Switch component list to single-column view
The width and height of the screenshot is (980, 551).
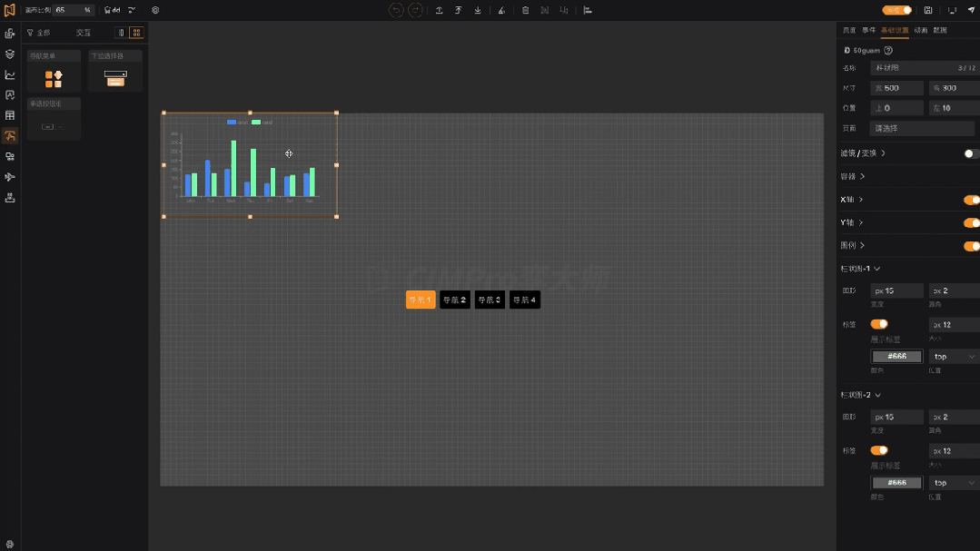point(122,33)
